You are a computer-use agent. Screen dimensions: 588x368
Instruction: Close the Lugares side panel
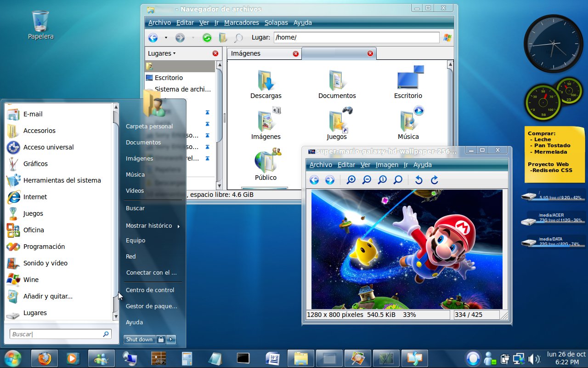tap(215, 53)
